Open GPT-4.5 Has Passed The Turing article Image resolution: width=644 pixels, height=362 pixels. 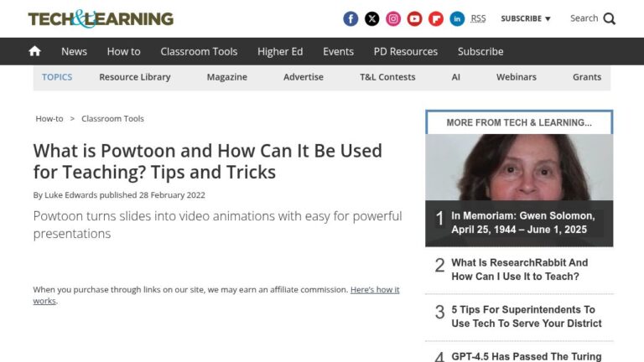pos(526,356)
